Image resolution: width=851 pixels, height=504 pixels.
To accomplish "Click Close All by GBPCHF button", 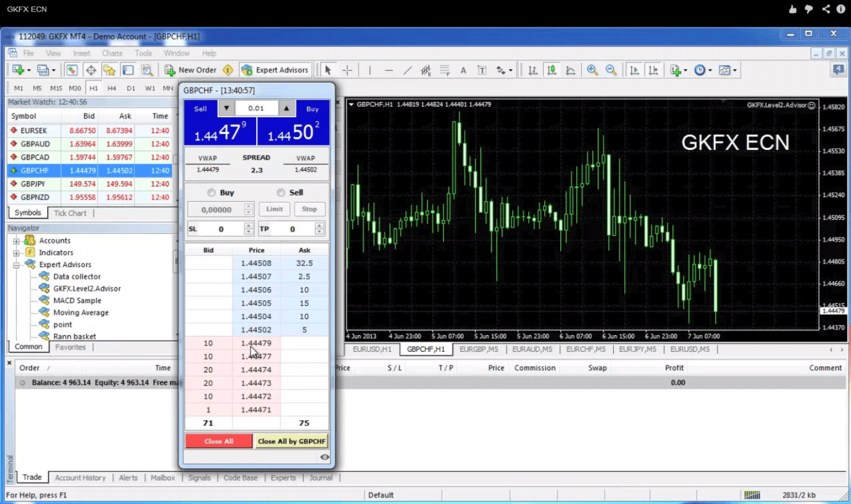I will click(x=291, y=441).
